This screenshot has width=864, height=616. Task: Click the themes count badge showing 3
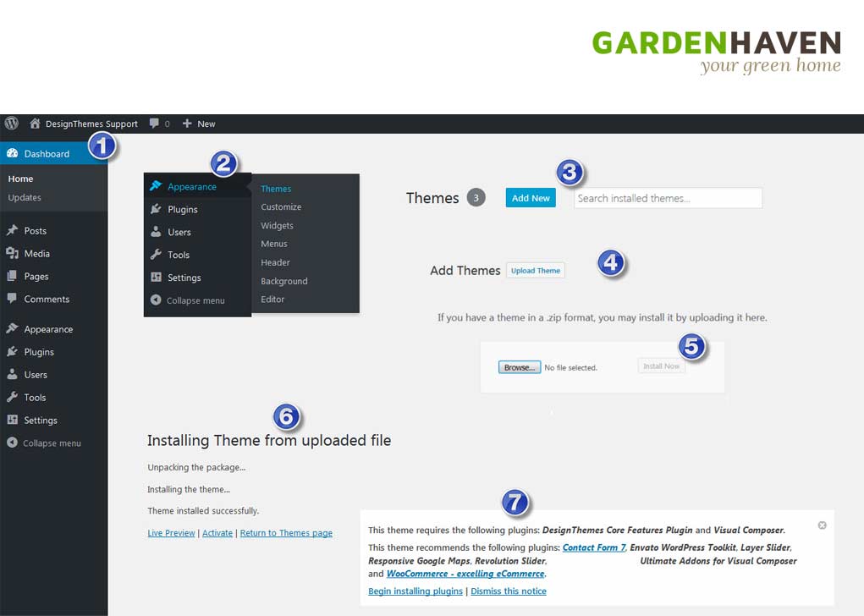[476, 197]
